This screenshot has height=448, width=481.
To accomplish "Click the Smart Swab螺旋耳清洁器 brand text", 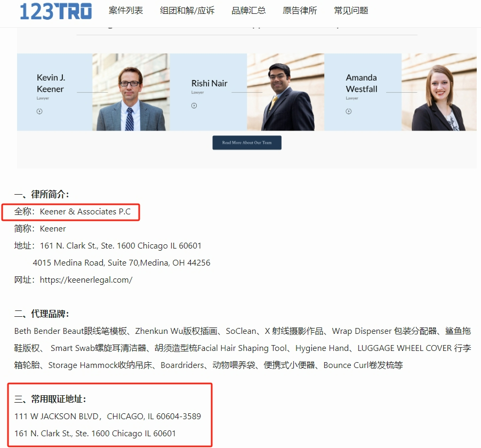I will pyautogui.click(x=99, y=348).
